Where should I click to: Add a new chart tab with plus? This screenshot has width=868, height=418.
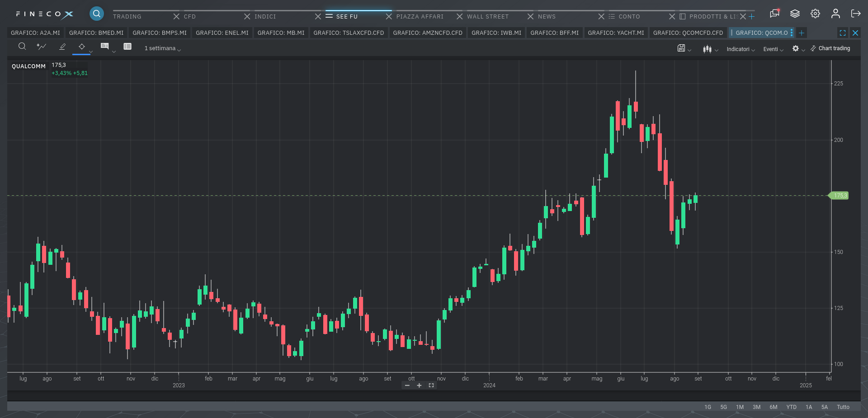pyautogui.click(x=802, y=33)
